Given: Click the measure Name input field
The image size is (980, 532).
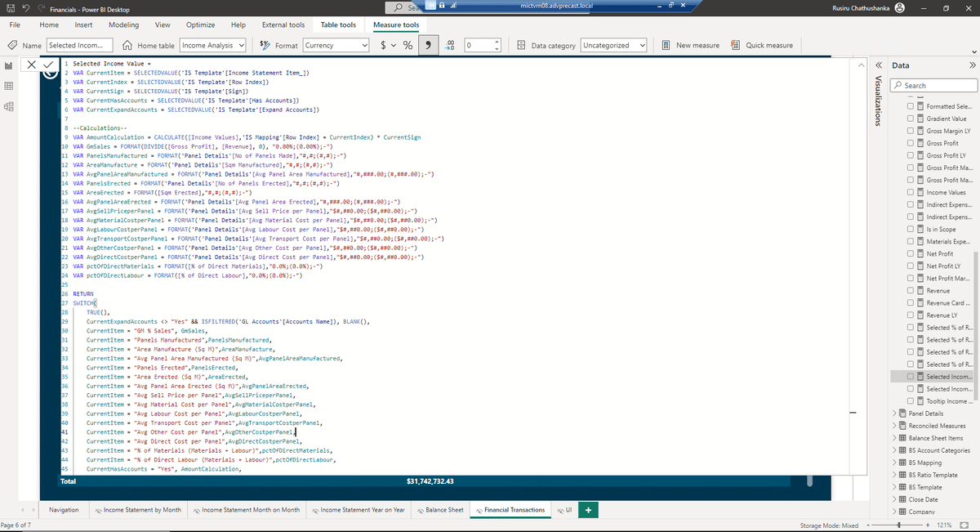Looking at the screenshot, I should 80,46.
